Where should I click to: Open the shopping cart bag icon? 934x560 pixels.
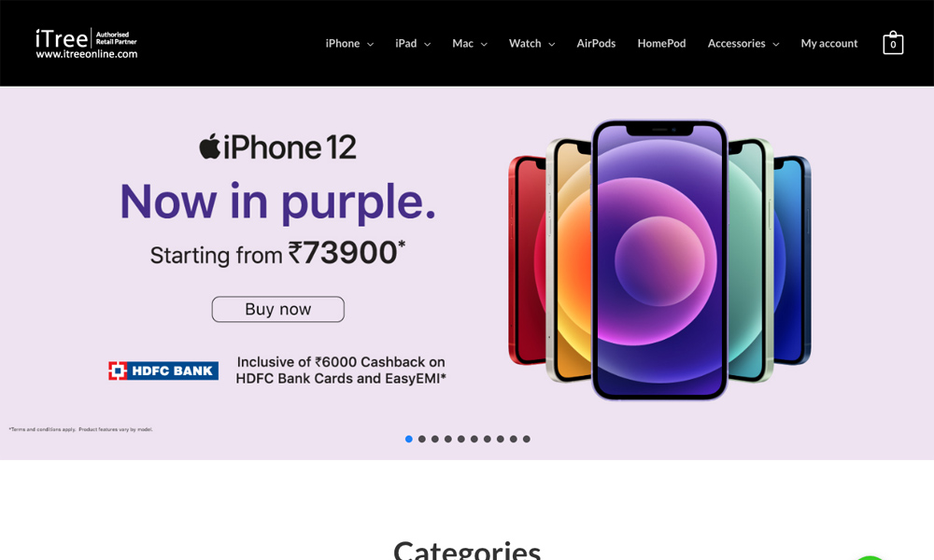892,43
